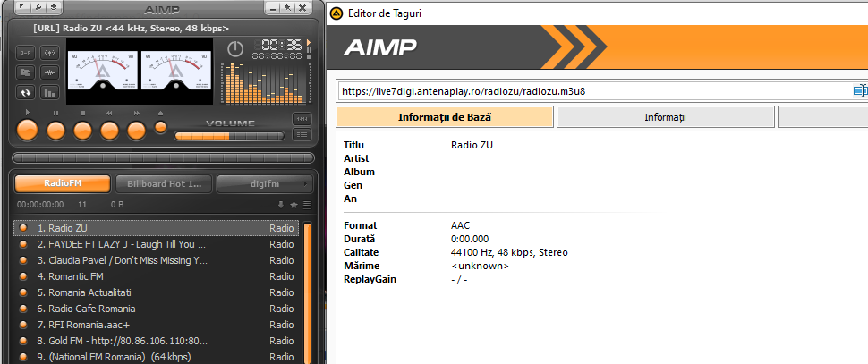The height and width of the screenshot is (364, 868).
Task: Switch to the Billboard Hot playlist tab
Action: [x=164, y=183]
